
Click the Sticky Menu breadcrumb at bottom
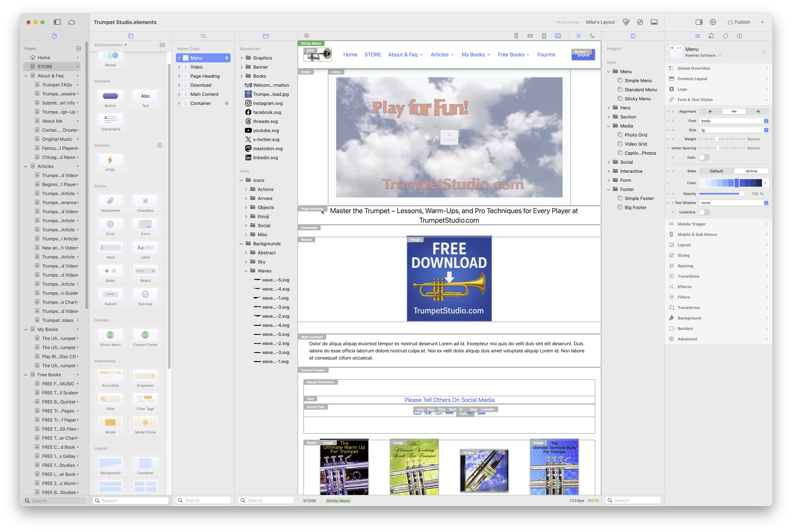tap(338, 501)
